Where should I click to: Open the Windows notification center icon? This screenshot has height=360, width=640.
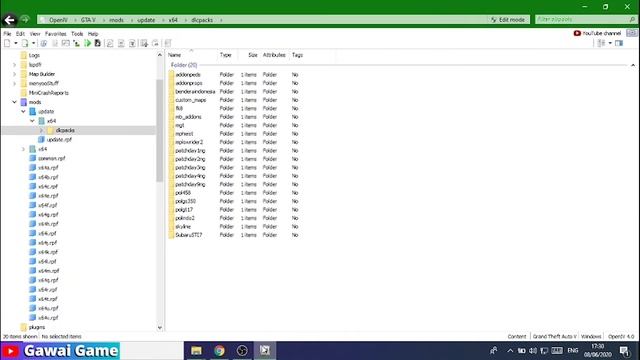pyautogui.click(x=624, y=351)
